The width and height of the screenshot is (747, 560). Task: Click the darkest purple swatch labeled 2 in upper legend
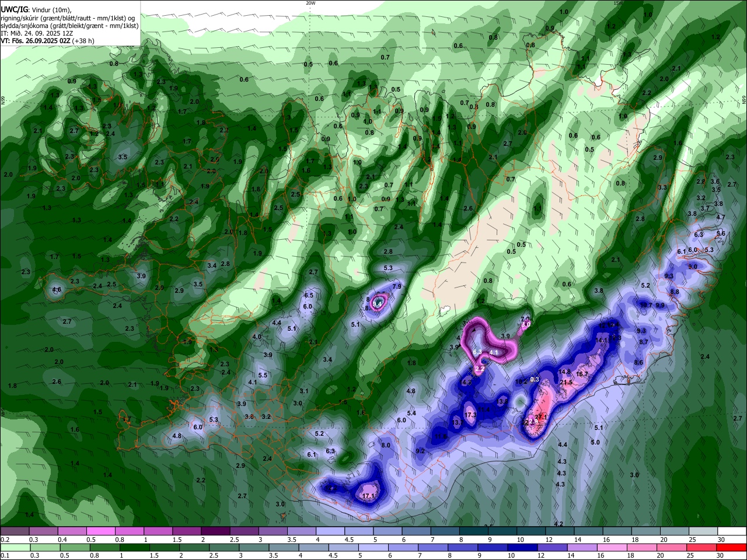215,531
